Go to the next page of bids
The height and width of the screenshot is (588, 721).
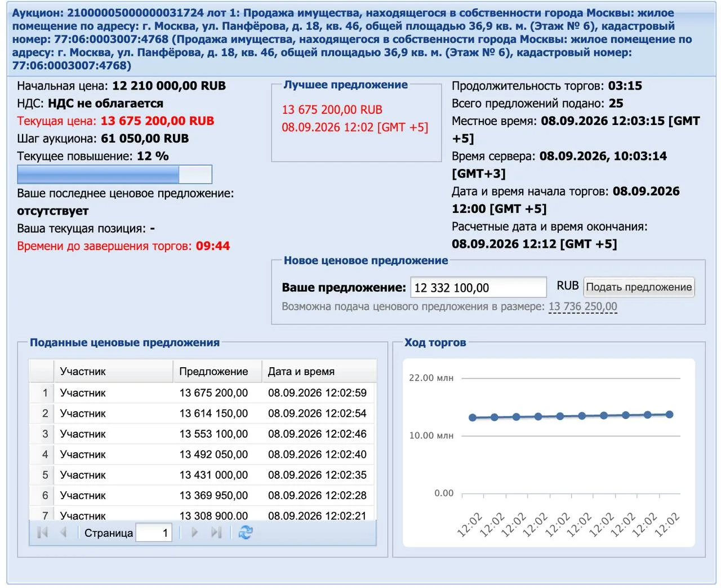coord(194,532)
